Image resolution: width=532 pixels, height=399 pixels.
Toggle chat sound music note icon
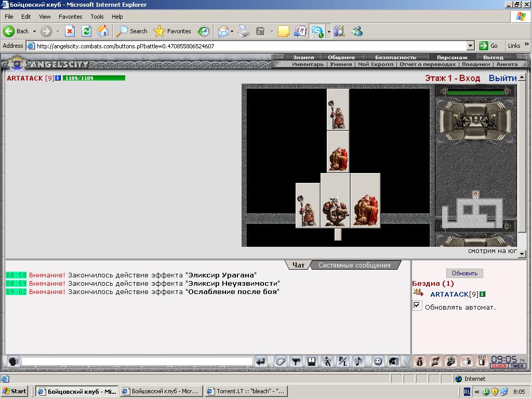pyautogui.click(x=358, y=362)
